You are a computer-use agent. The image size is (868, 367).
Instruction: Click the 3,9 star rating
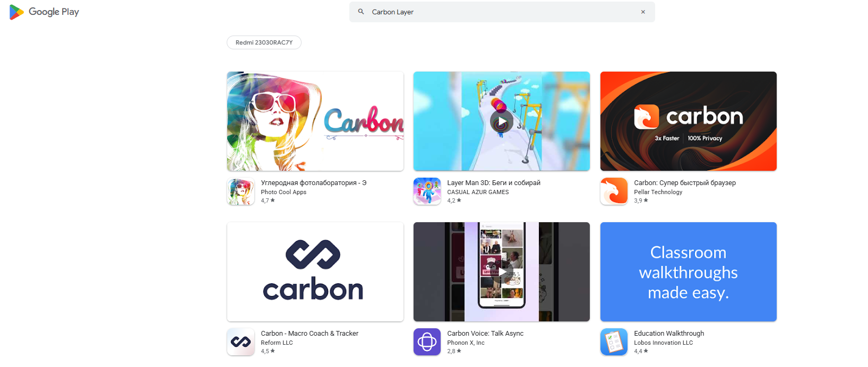coord(641,201)
